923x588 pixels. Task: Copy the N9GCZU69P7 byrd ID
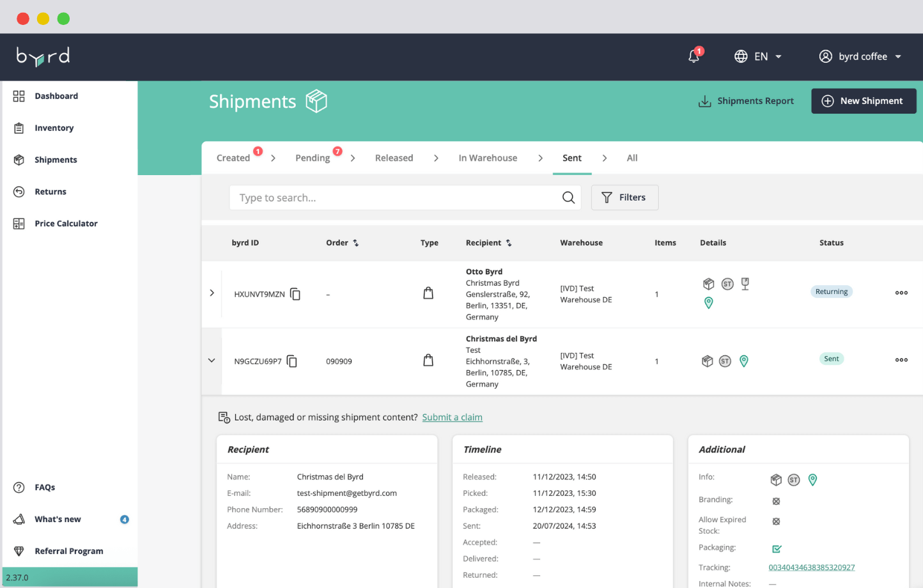pyautogui.click(x=292, y=361)
